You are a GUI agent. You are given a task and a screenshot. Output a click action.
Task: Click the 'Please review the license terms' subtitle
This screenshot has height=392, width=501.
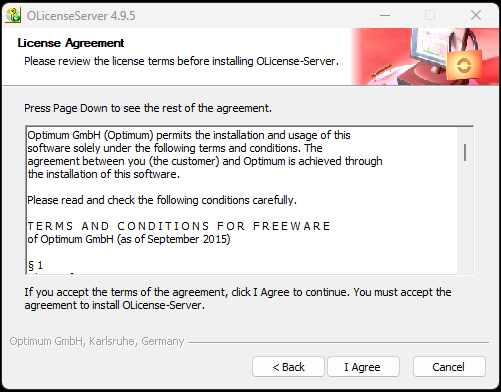click(x=181, y=61)
